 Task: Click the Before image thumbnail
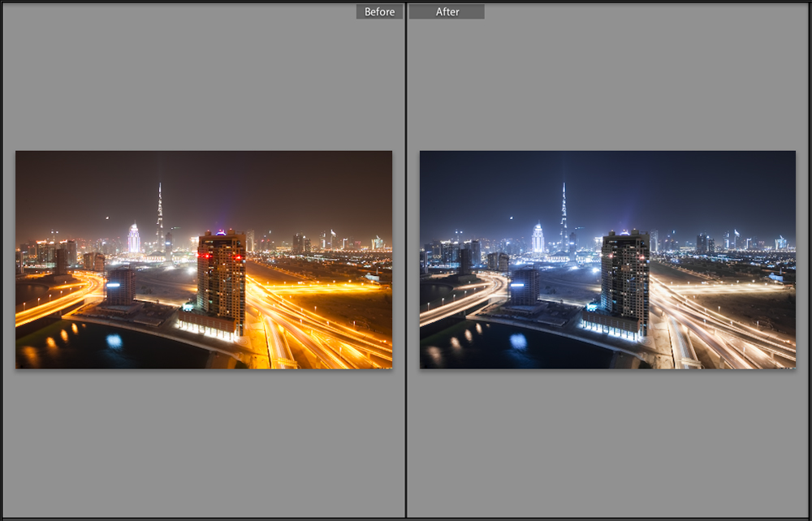pyautogui.click(x=203, y=260)
